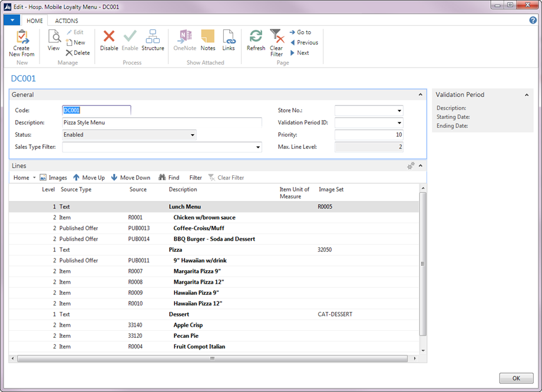This screenshot has height=392, width=542.
Task: Open the View ribbon button
Action: (x=54, y=38)
